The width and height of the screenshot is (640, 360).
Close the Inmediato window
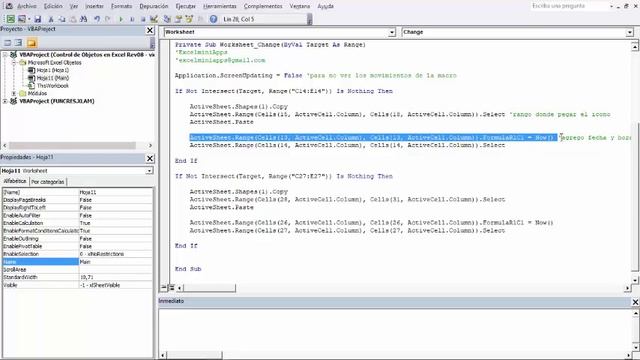click(x=635, y=302)
